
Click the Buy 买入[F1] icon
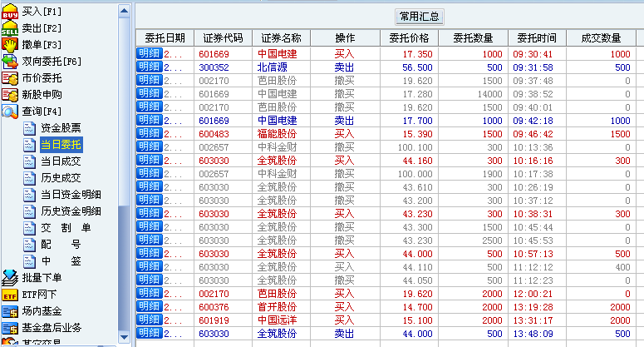click(x=10, y=12)
